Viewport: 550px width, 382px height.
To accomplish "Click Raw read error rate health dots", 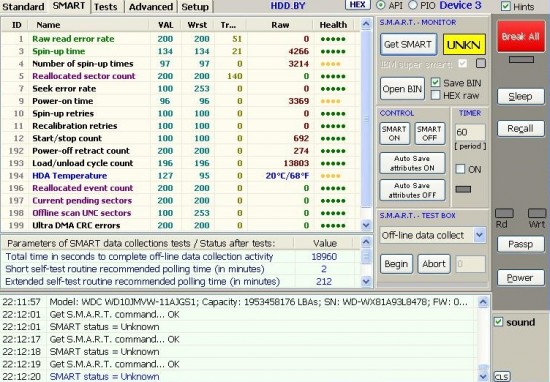I will pyautogui.click(x=333, y=39).
